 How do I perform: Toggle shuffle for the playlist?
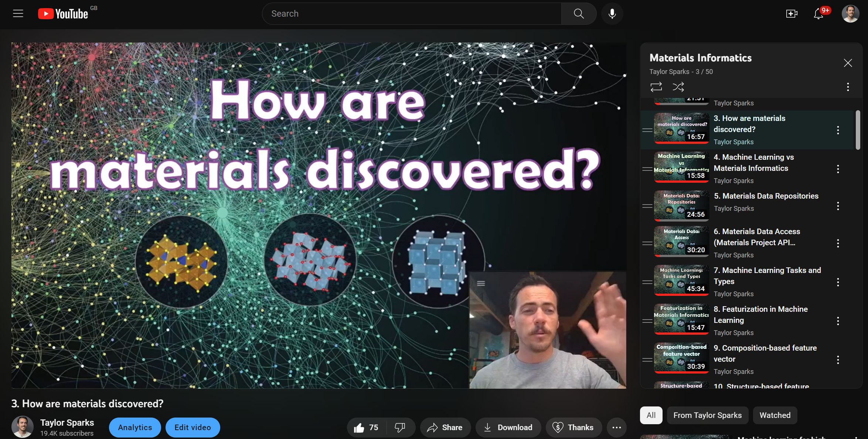point(678,87)
